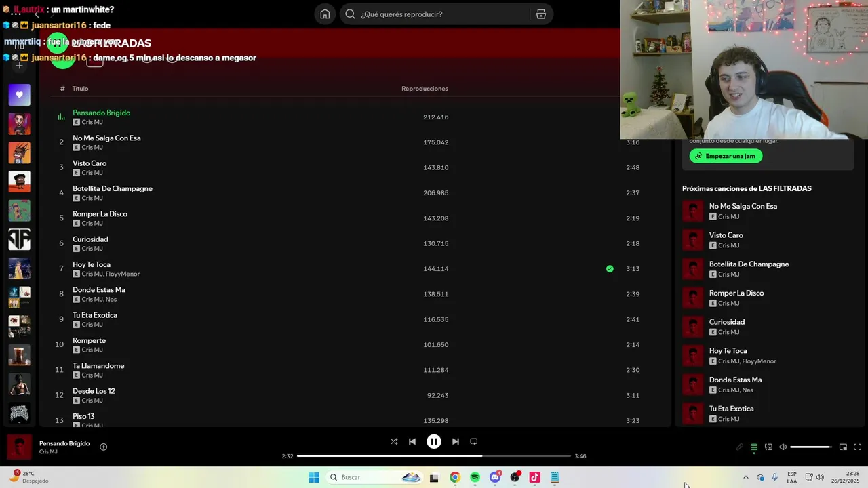Sort by Reproducciones column
868x488 pixels.
click(x=425, y=89)
